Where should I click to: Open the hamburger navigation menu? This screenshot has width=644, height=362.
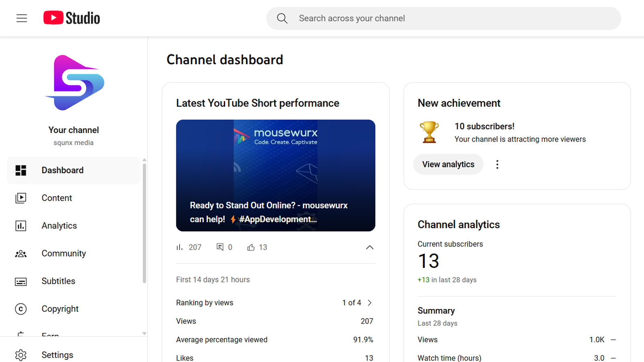pos(22,18)
